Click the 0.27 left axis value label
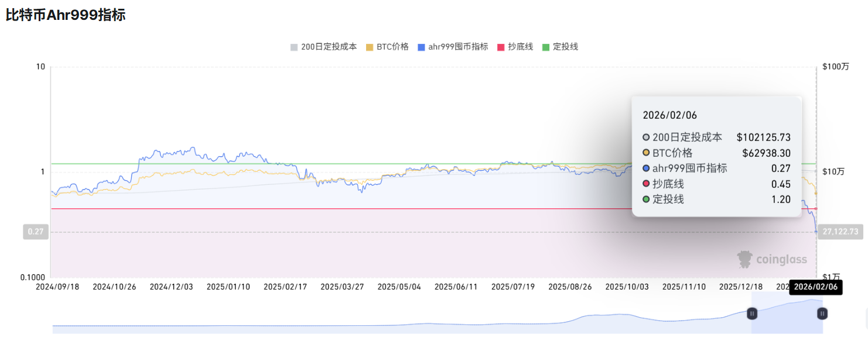The image size is (868, 337). tap(35, 232)
